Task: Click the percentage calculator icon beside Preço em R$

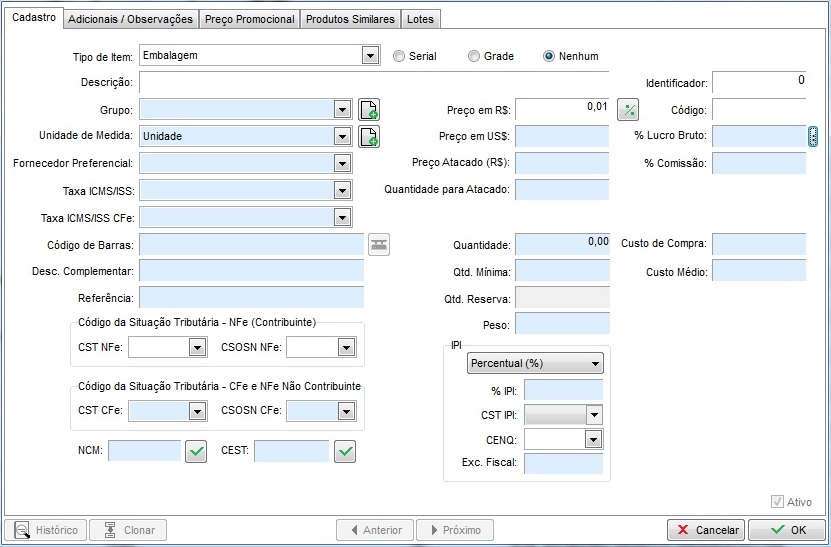Action: pos(627,110)
